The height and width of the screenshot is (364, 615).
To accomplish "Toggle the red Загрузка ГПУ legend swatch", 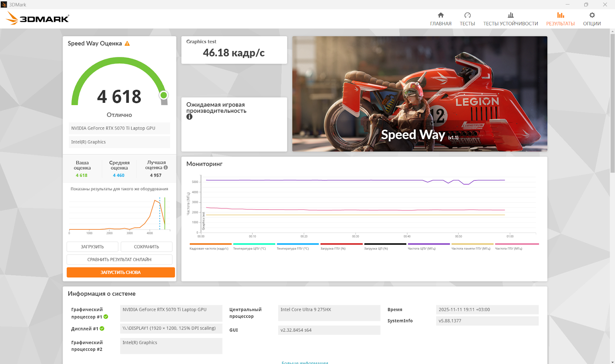I will click(342, 244).
